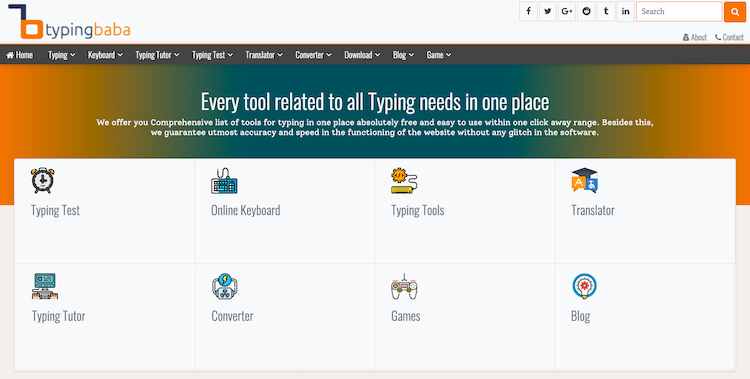Expand the Typing dropdown menu

pos(62,55)
